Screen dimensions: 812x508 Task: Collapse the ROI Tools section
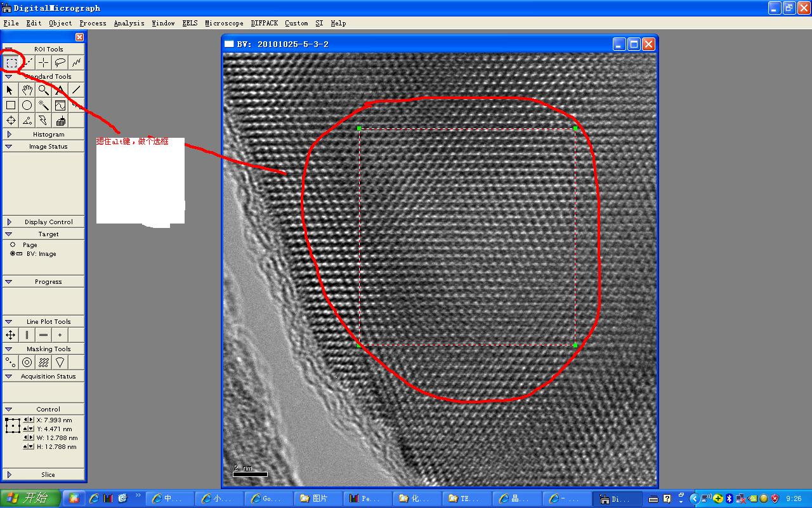tap(9, 49)
